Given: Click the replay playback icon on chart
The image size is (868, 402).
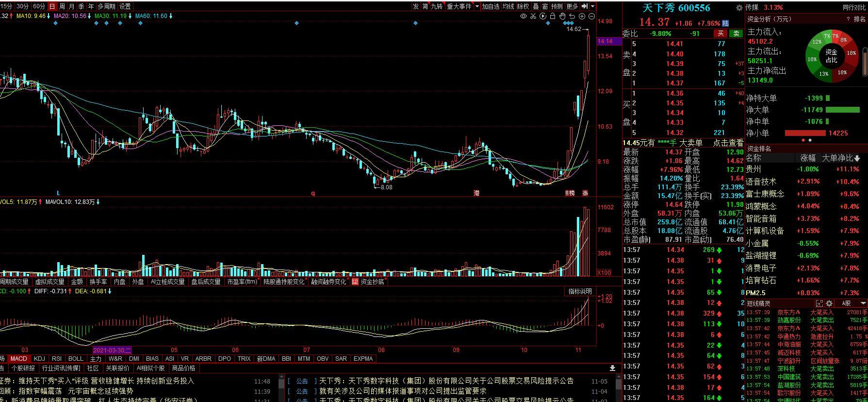Looking at the screenshot, I should (543, 16).
